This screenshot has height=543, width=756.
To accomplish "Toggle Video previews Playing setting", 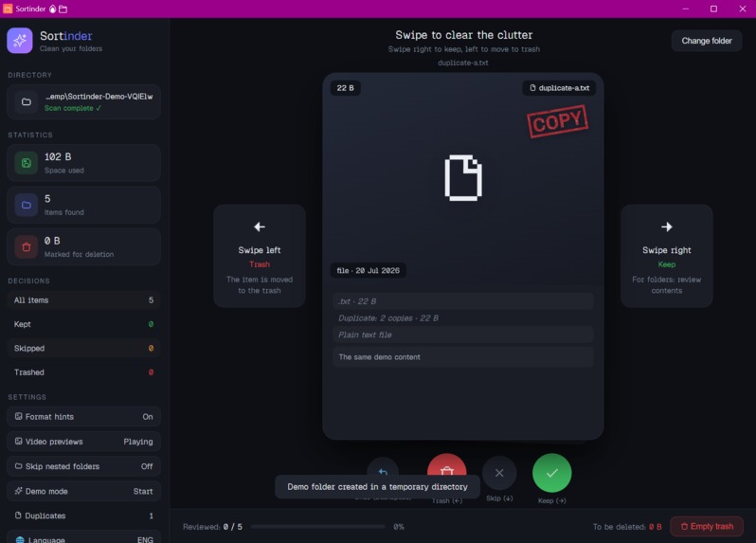I will (84, 442).
